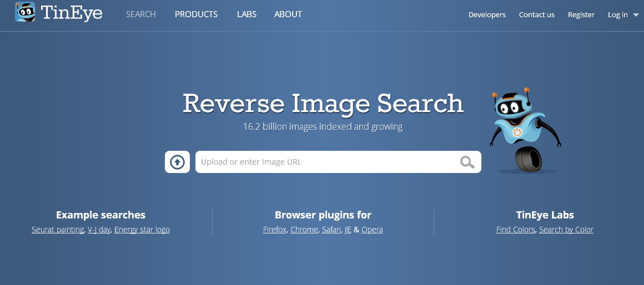Click the TinEye robot logo icon
The width and height of the screenshot is (644, 285).
pos(25,12)
